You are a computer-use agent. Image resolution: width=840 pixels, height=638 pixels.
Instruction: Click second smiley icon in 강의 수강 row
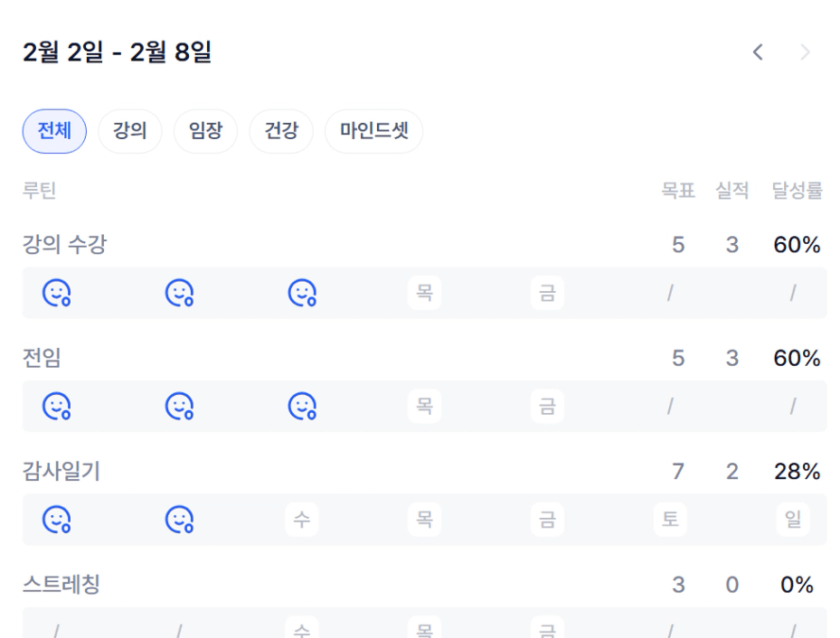click(x=179, y=293)
